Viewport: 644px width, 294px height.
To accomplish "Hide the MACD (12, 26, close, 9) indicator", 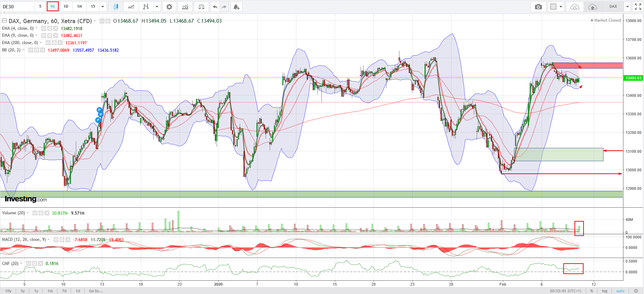I will pos(56,240).
